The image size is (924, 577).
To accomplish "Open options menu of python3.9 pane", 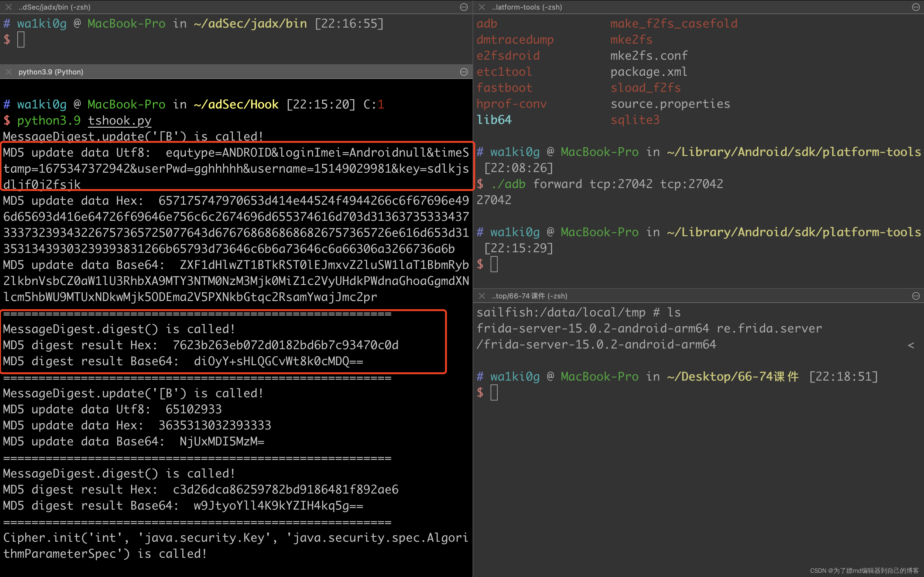I will (464, 72).
